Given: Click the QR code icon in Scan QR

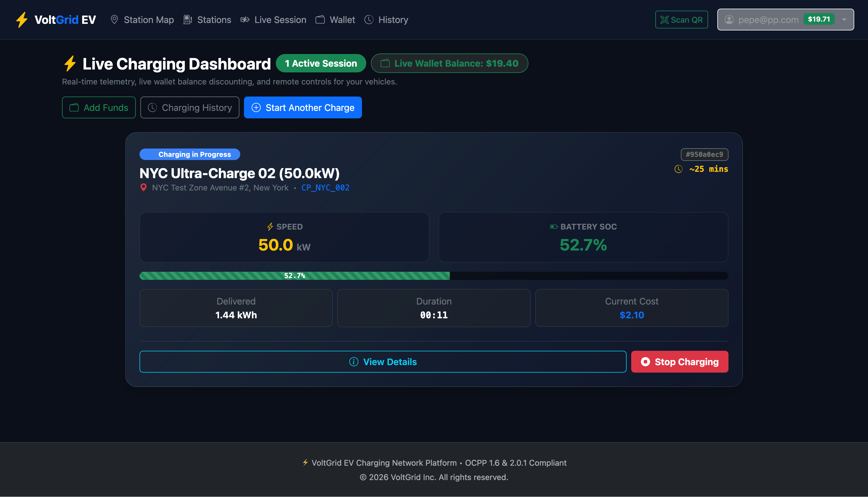Looking at the screenshot, I should click(x=664, y=20).
